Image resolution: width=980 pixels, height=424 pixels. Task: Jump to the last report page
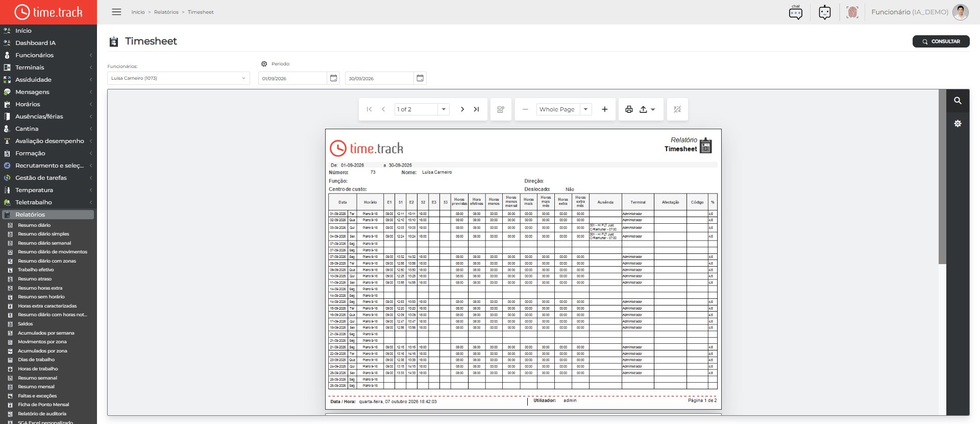pos(476,109)
